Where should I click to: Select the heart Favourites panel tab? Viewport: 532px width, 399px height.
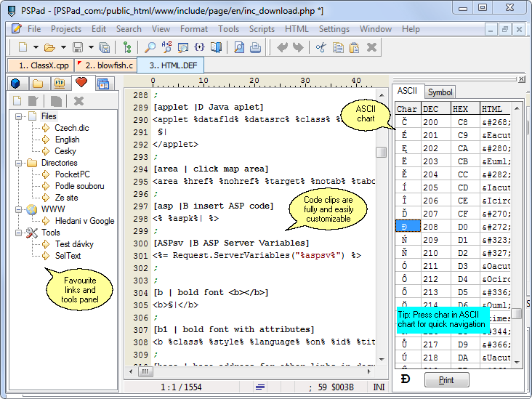click(x=81, y=82)
